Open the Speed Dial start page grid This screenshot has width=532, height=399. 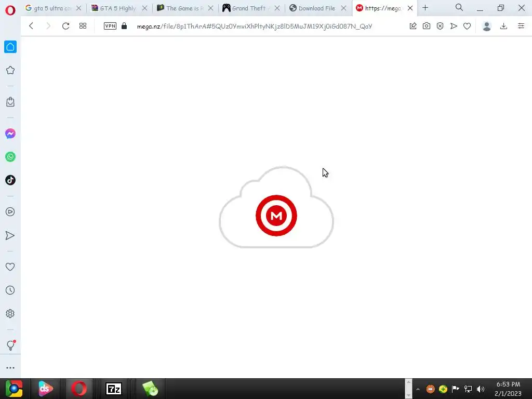coord(83,26)
